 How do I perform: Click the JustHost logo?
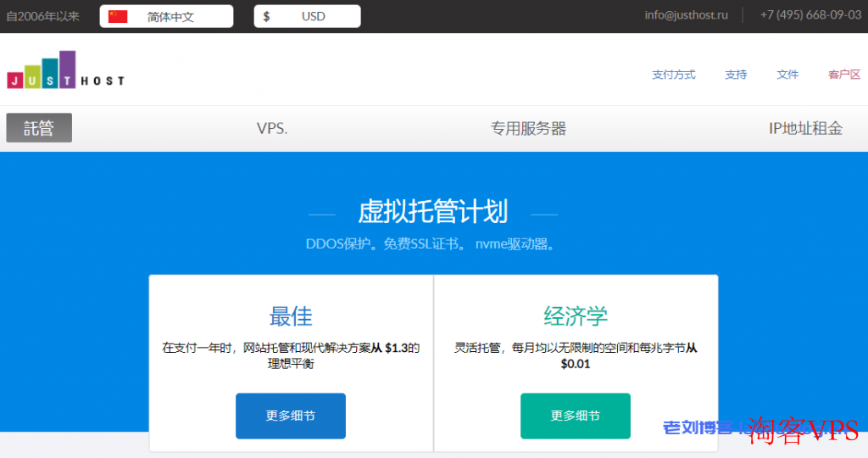65,70
